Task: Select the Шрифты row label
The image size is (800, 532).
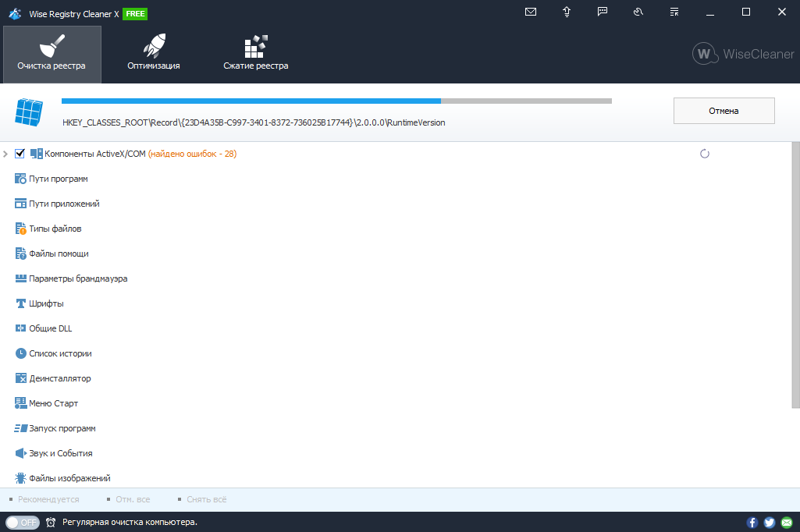Action: [46, 303]
